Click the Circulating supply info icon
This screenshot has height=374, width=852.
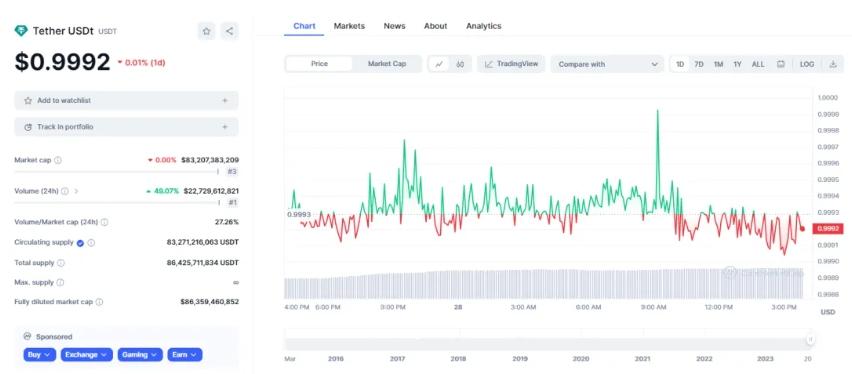click(91, 242)
